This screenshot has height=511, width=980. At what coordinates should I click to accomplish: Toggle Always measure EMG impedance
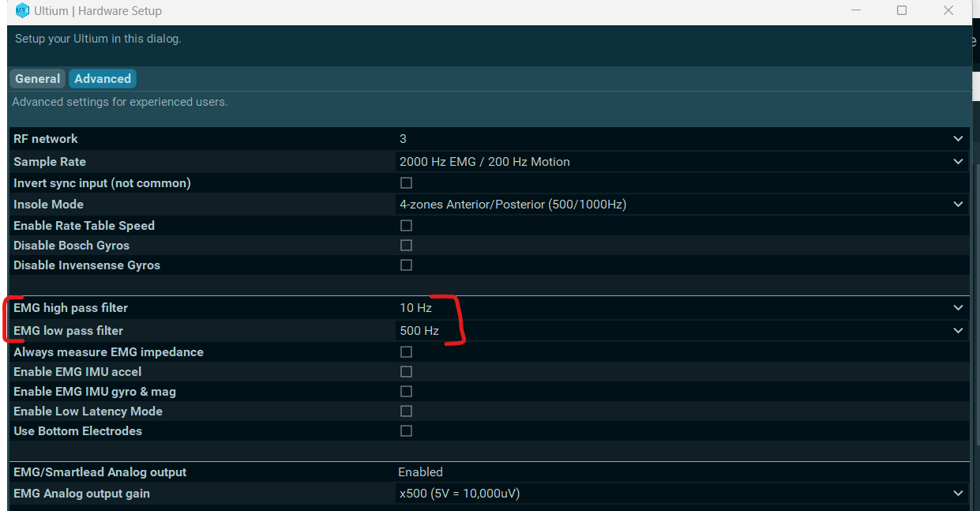pyautogui.click(x=406, y=352)
